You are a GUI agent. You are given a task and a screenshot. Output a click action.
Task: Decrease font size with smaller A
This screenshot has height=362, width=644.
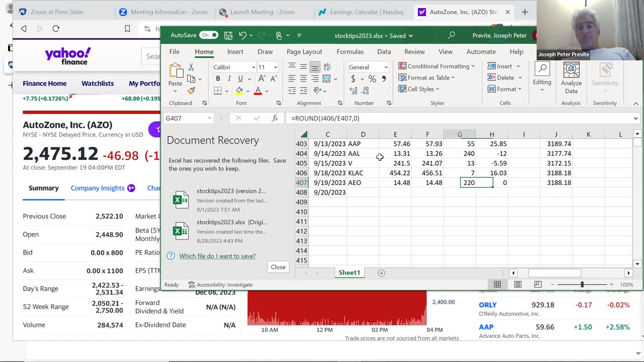pyautogui.click(x=274, y=79)
